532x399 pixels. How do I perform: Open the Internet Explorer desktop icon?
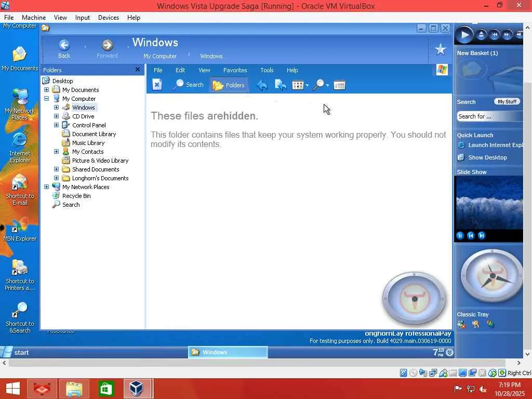click(20, 148)
